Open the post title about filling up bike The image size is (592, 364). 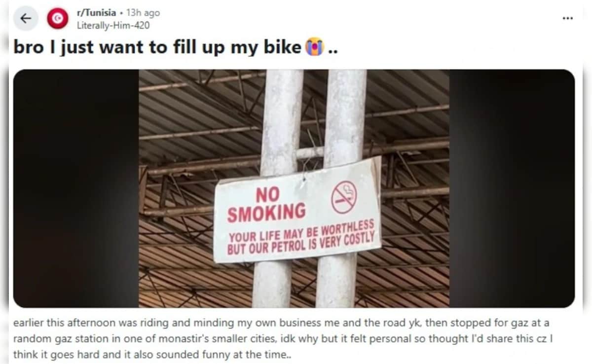click(x=176, y=47)
